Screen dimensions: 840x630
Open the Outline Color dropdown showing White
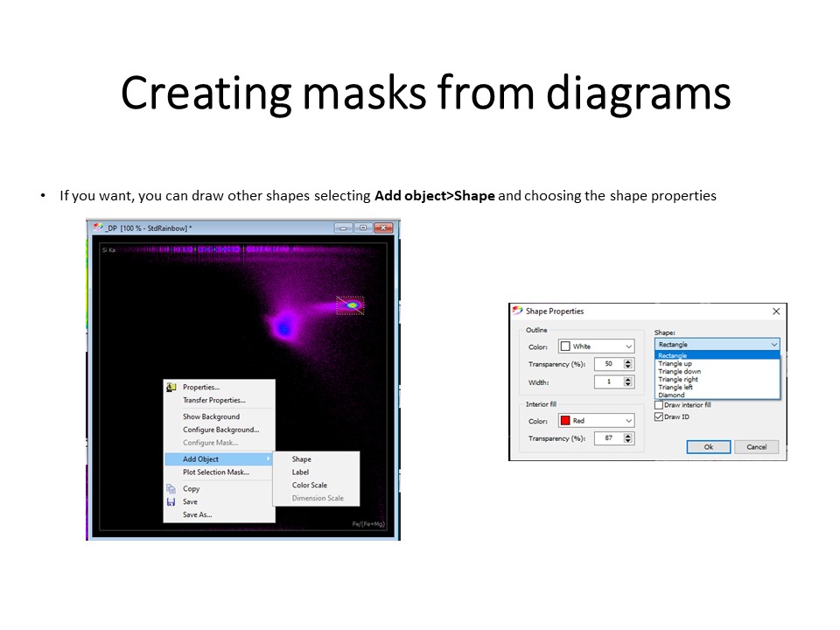(597, 346)
